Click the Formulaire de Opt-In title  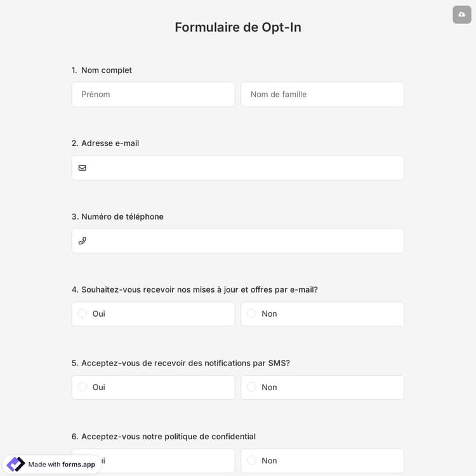point(238,27)
